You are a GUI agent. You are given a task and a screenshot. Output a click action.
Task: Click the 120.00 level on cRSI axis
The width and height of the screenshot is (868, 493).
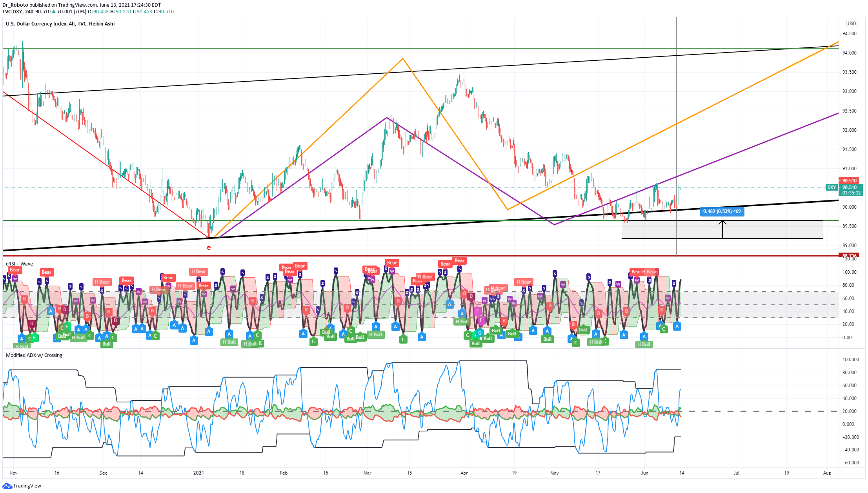[x=849, y=259]
